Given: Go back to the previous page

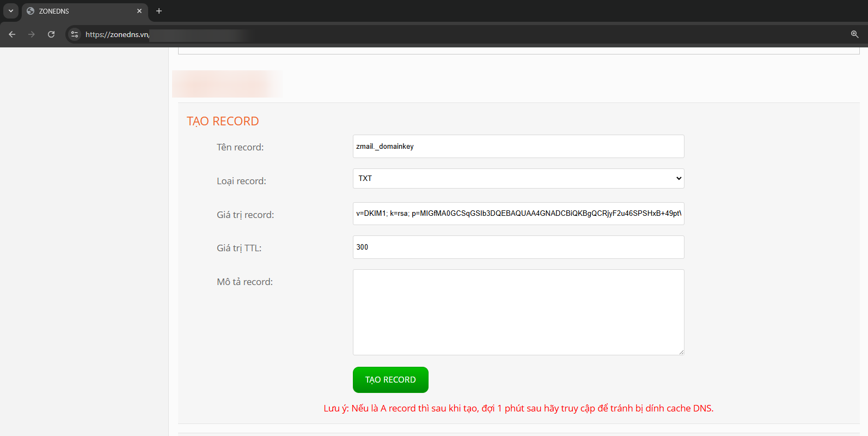Looking at the screenshot, I should (12, 34).
